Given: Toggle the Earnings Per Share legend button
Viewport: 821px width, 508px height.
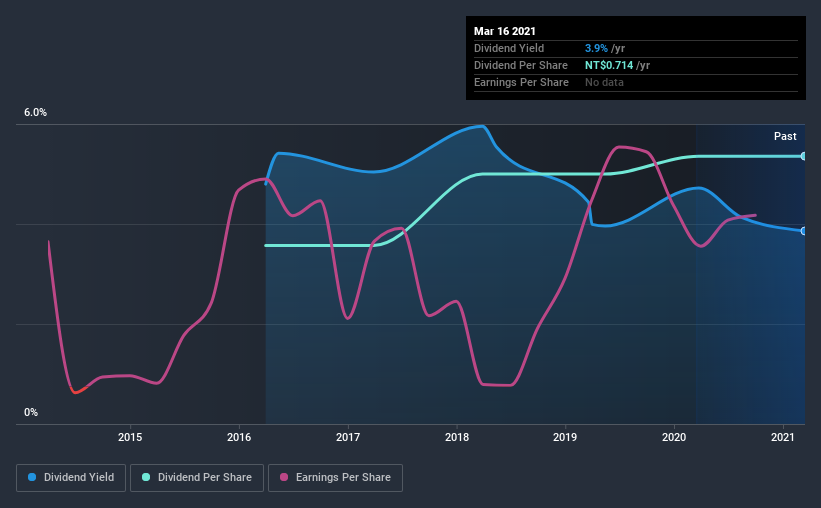Looking at the screenshot, I should (x=335, y=478).
